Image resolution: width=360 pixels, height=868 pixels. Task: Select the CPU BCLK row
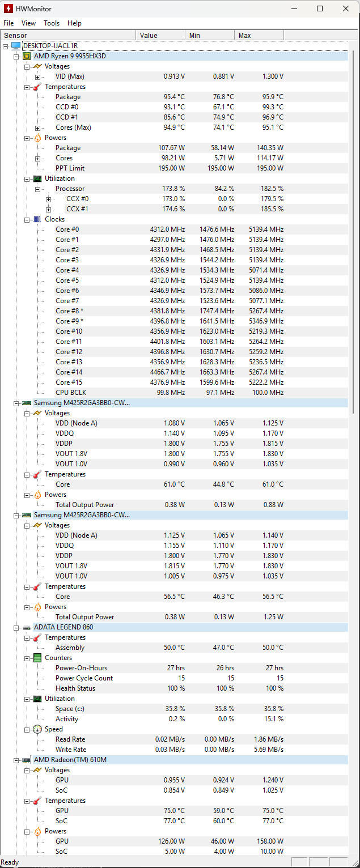pos(174,393)
